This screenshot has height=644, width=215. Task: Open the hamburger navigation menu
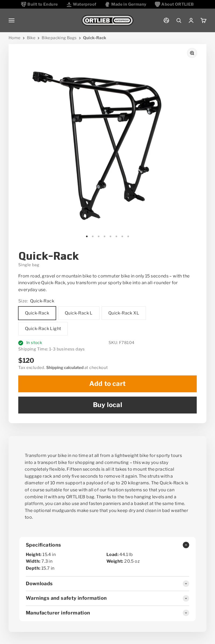point(12,20)
